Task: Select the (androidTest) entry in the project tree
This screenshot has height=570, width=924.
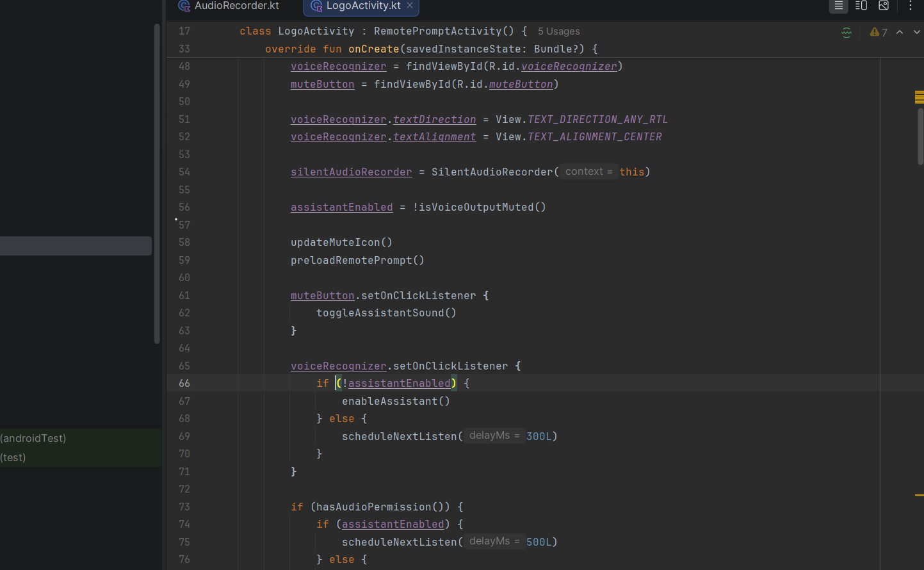Action: pyautogui.click(x=33, y=438)
